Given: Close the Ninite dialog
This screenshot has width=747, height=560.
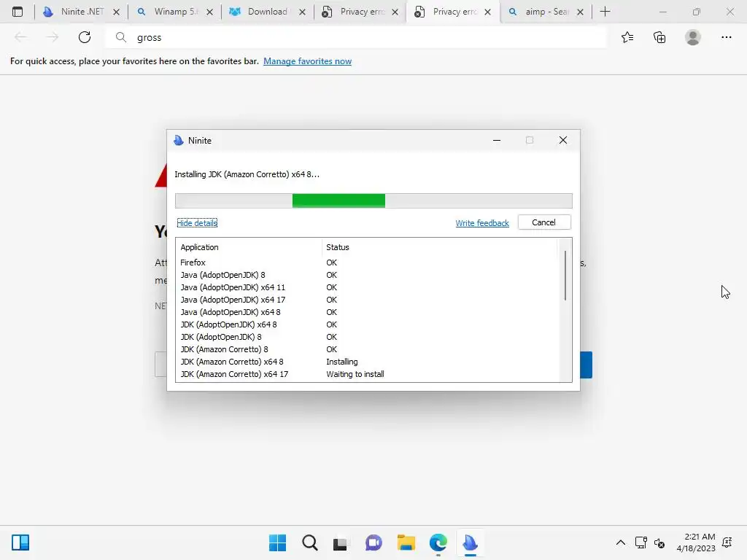Looking at the screenshot, I should pyautogui.click(x=562, y=140).
